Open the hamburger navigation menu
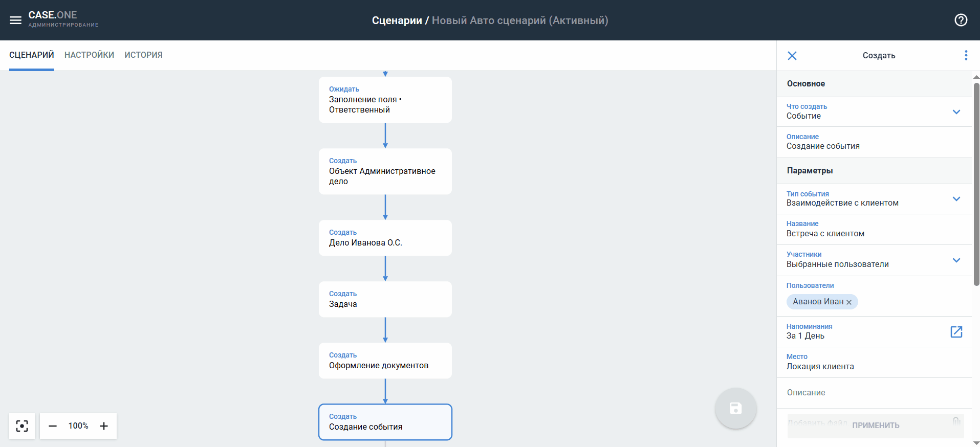 [x=16, y=20]
